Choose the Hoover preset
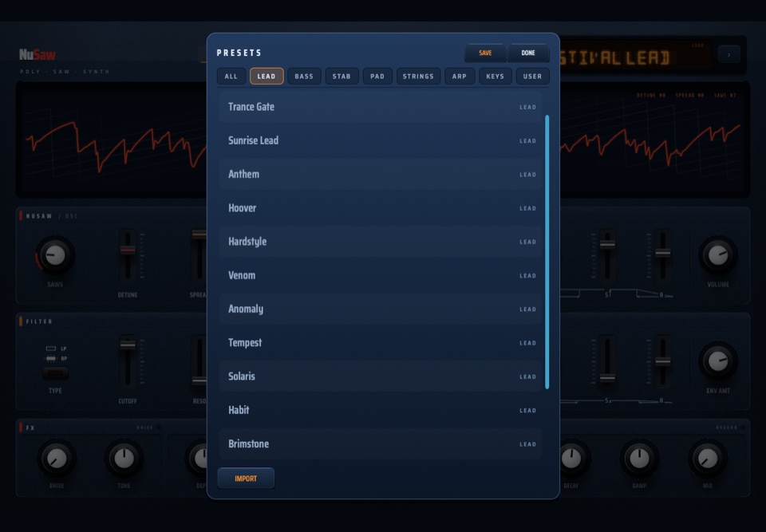This screenshot has width=766, height=532. coord(381,207)
